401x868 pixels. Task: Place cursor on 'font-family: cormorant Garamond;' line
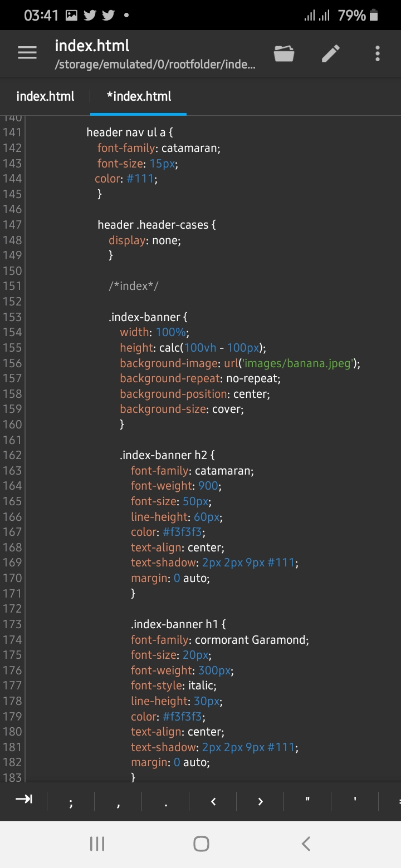pyautogui.click(x=220, y=640)
